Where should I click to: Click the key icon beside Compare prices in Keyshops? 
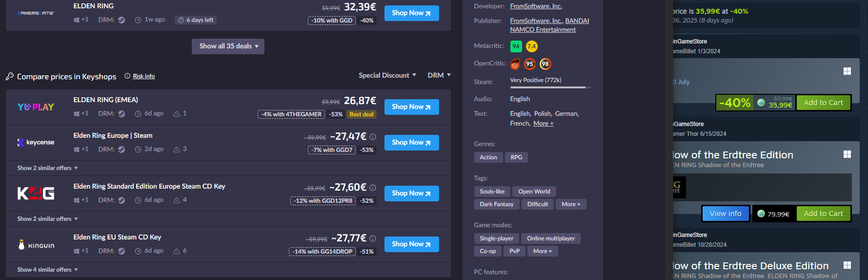(x=10, y=77)
